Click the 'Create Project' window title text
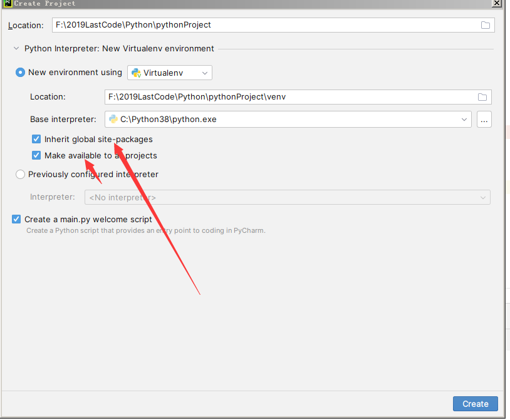510x420 pixels. (x=44, y=3)
